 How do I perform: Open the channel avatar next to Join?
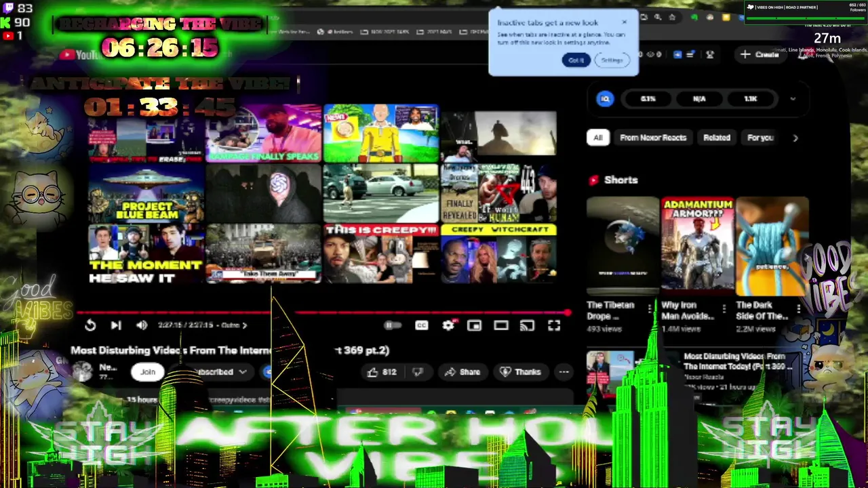click(x=83, y=371)
